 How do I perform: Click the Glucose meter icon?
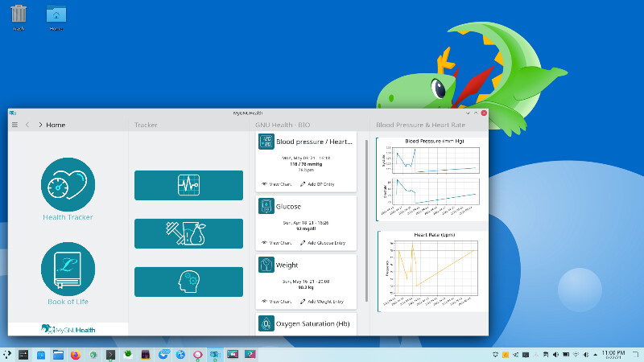tap(266, 207)
